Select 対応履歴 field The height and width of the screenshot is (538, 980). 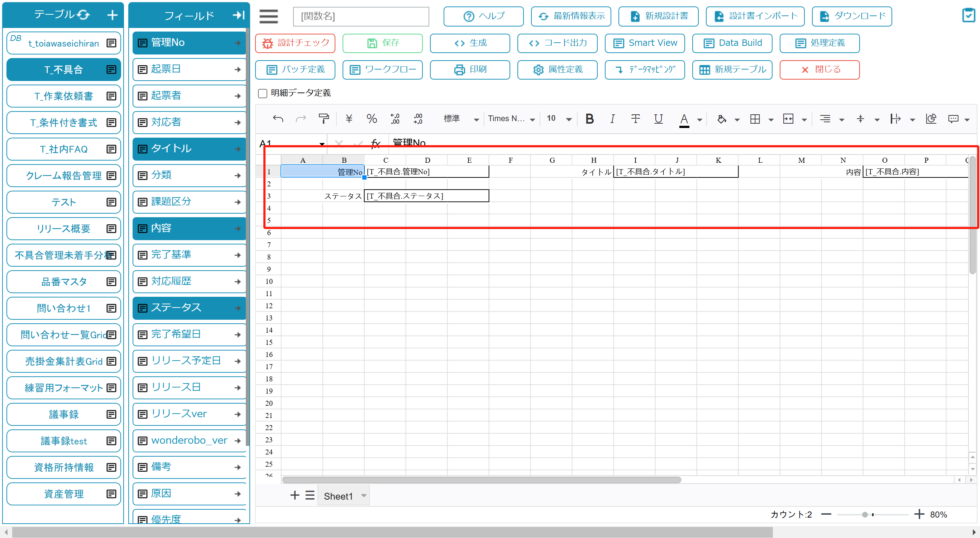(189, 282)
